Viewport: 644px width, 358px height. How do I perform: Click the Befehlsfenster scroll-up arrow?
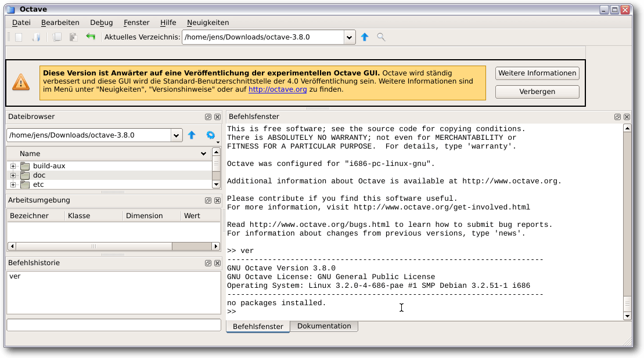(627, 128)
